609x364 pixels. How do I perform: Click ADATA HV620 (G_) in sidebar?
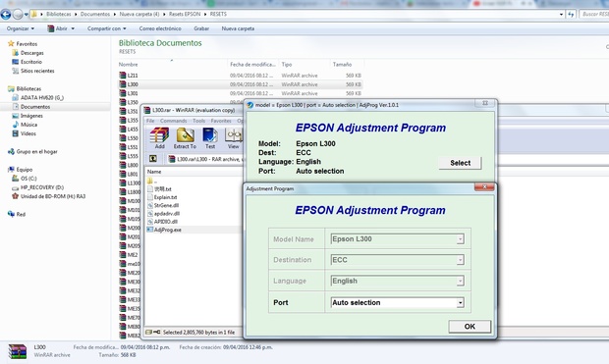coord(37,98)
